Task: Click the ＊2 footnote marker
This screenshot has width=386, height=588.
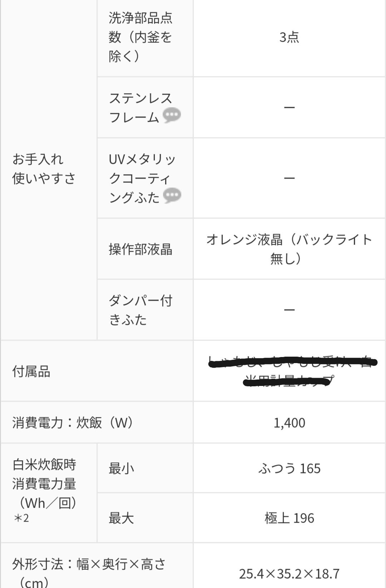Action: click(21, 518)
